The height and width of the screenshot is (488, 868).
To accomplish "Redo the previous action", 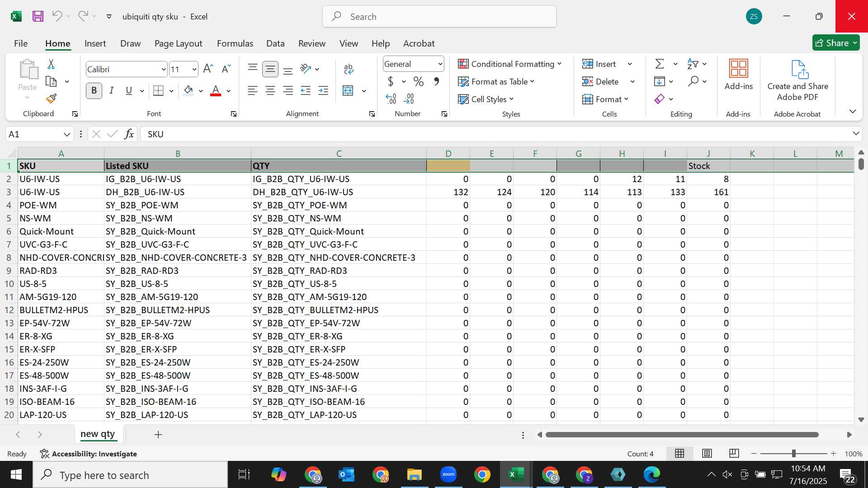I will click(83, 16).
